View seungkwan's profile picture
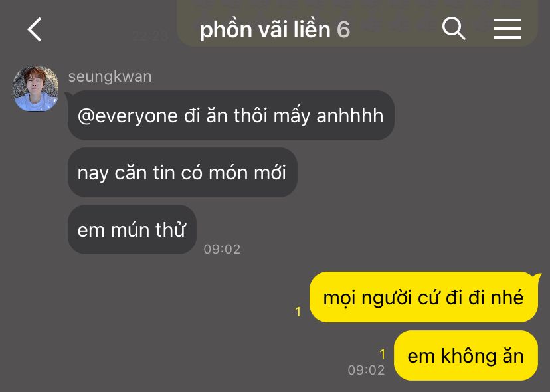This screenshot has height=392, width=550. (x=36, y=88)
